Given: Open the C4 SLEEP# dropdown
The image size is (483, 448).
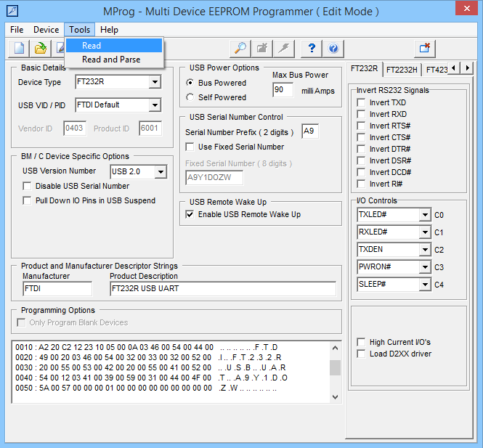Looking at the screenshot, I should tap(425, 285).
